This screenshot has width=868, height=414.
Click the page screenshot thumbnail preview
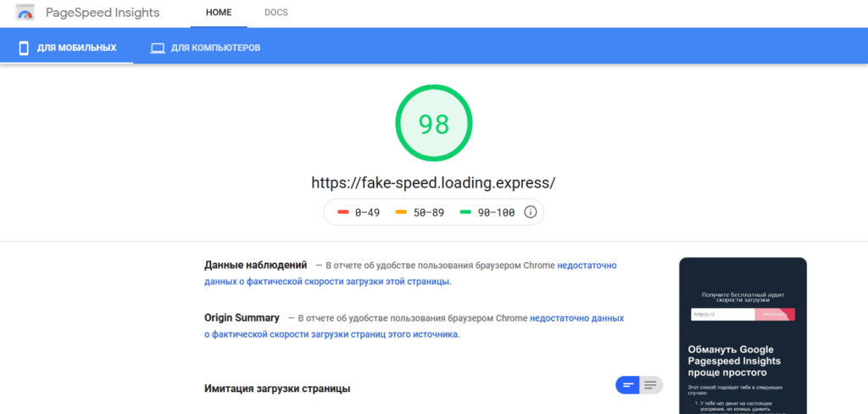coord(743,335)
